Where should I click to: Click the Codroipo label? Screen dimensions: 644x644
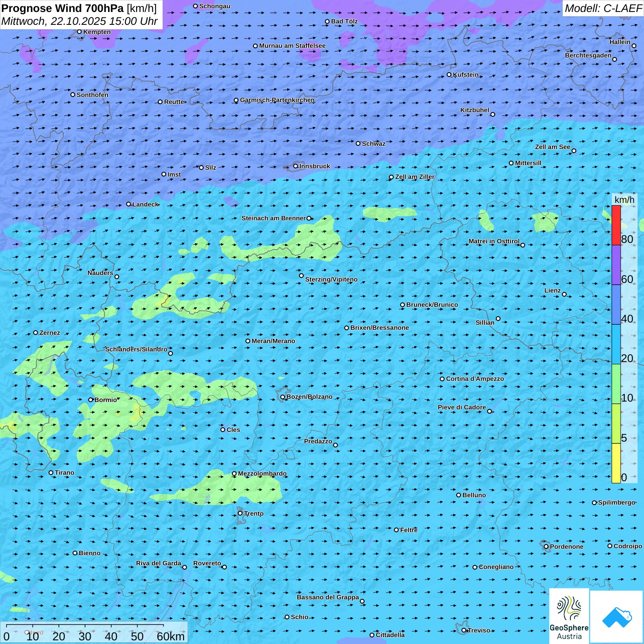tap(628, 546)
